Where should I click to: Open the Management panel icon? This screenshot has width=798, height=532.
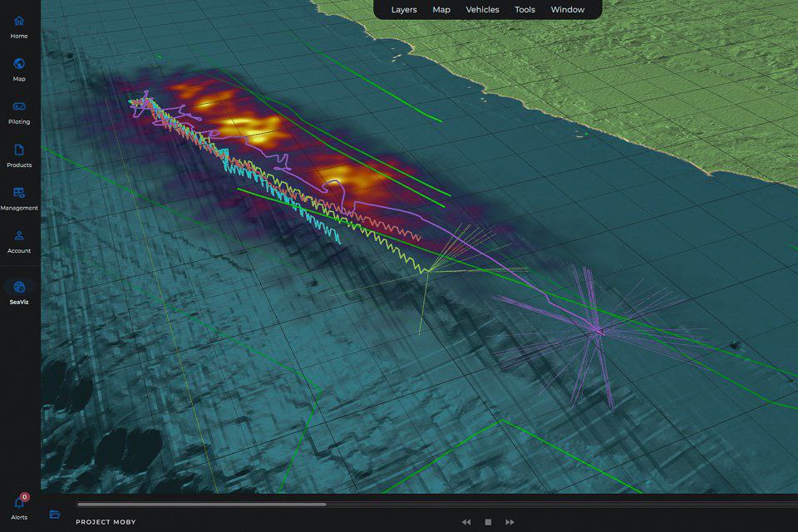pos(19,193)
